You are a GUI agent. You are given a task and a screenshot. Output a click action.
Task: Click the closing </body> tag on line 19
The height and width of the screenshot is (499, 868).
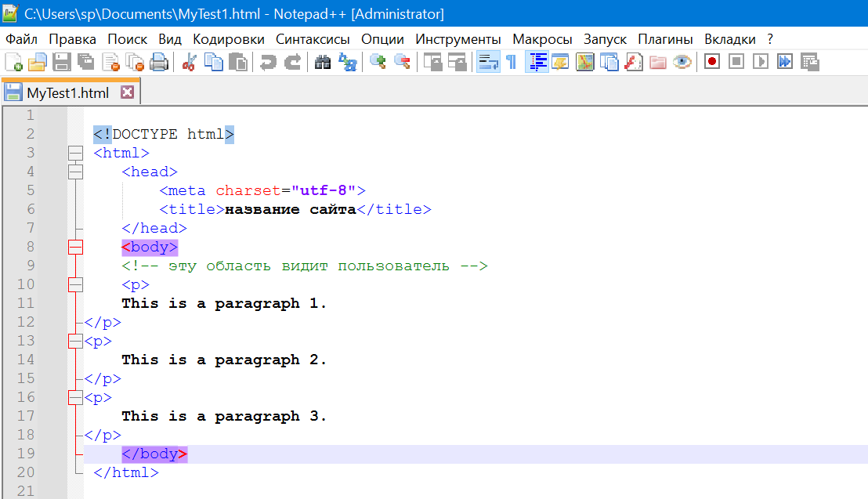pyautogui.click(x=154, y=454)
